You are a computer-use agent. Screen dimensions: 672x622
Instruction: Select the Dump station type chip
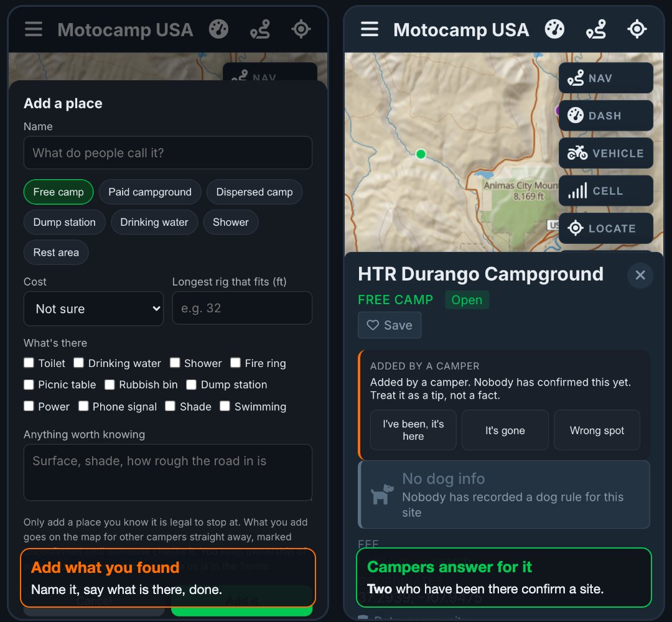(x=65, y=222)
